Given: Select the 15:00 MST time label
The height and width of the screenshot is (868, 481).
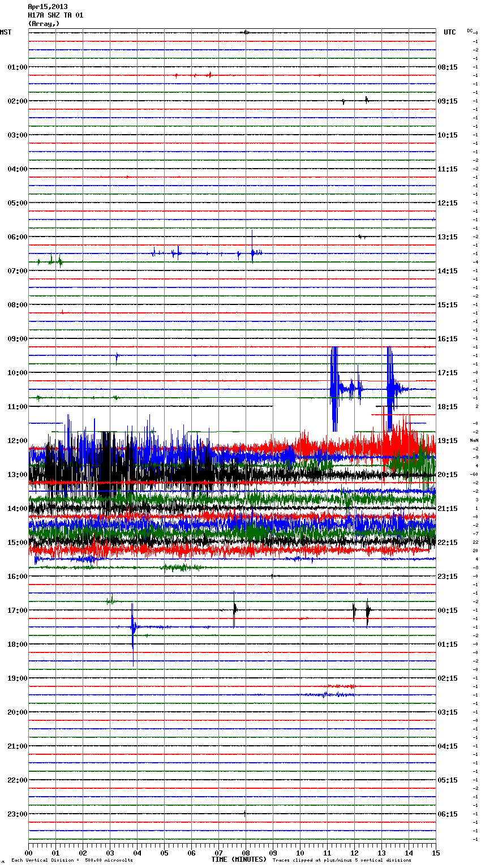Looking at the screenshot, I should [x=18, y=543].
